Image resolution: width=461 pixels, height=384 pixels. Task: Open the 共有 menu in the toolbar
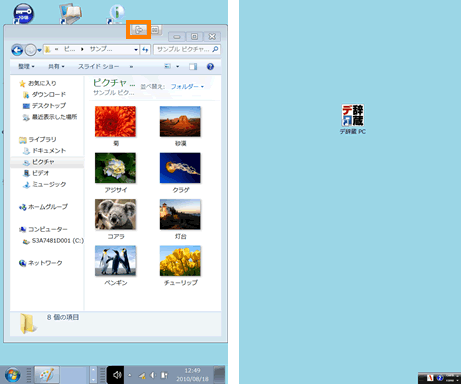56,67
